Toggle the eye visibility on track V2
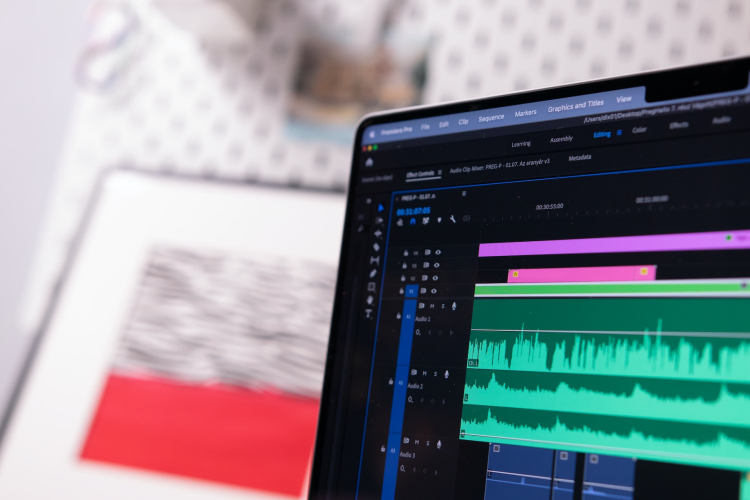The image size is (750, 500). (435, 278)
